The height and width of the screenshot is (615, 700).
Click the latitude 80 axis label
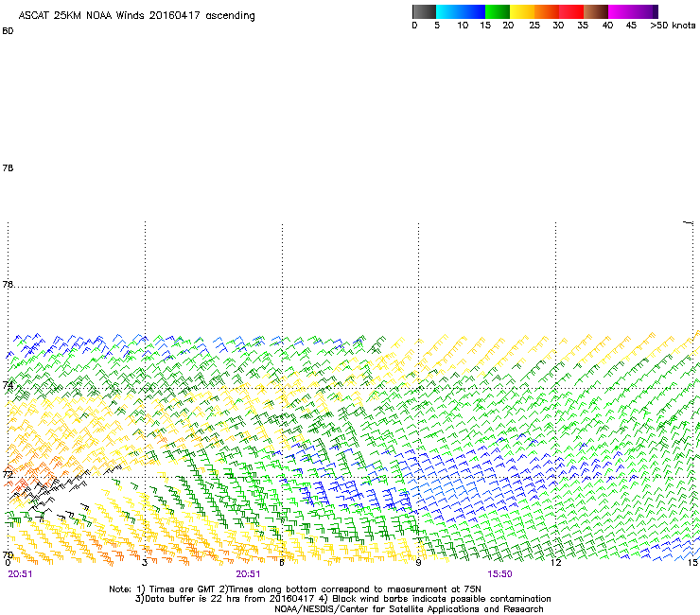tap(8, 31)
